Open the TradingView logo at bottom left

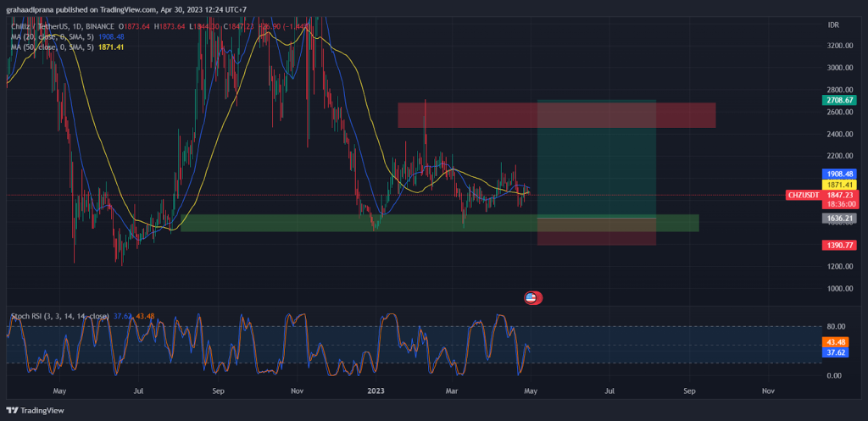(x=35, y=411)
